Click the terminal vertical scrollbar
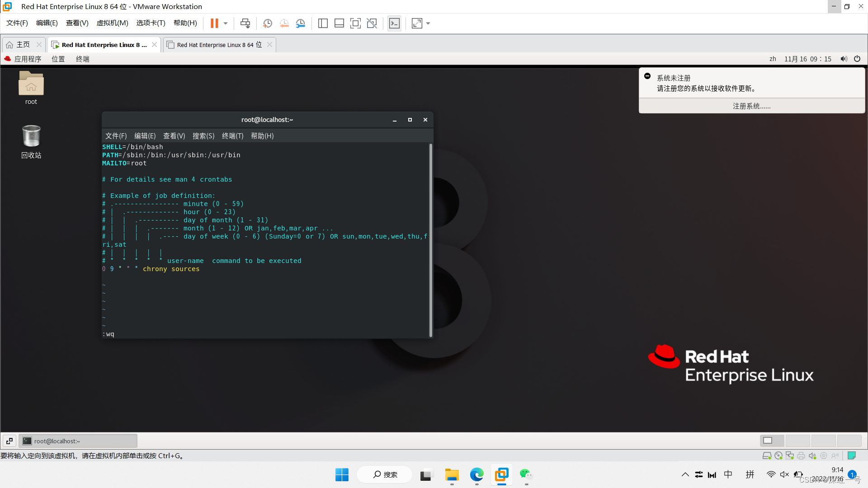 (x=430, y=239)
